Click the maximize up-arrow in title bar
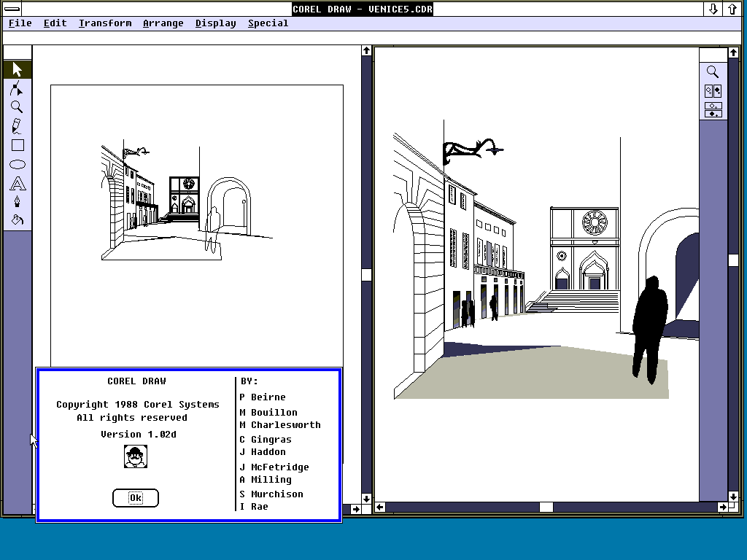 pos(732,9)
